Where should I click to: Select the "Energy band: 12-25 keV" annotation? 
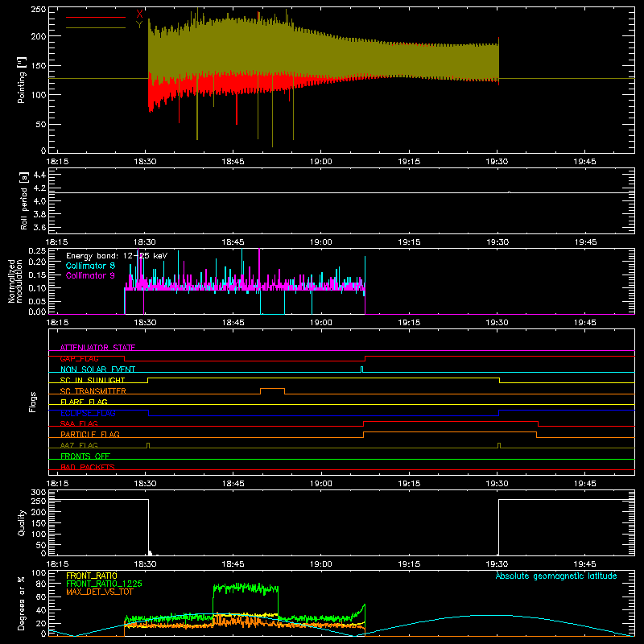[x=117, y=256]
